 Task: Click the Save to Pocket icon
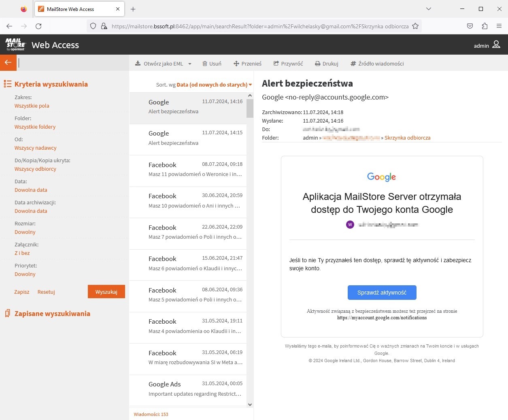pyautogui.click(x=470, y=26)
